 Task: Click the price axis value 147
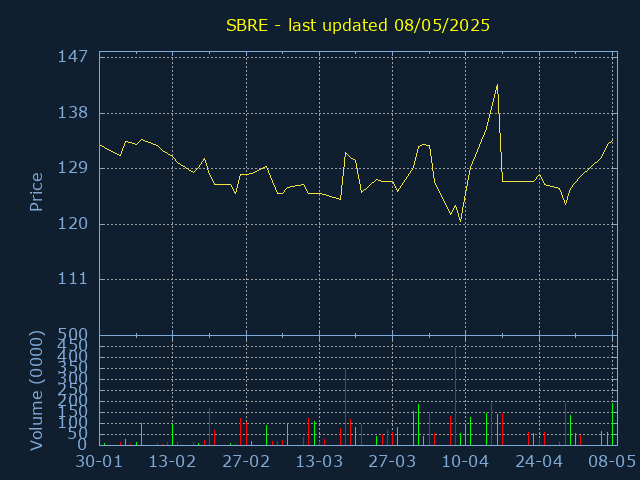tap(73, 57)
